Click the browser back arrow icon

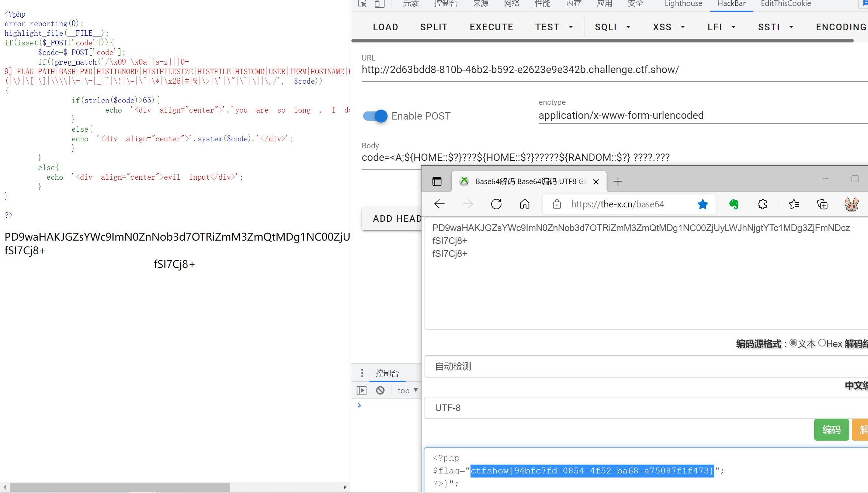pos(439,204)
